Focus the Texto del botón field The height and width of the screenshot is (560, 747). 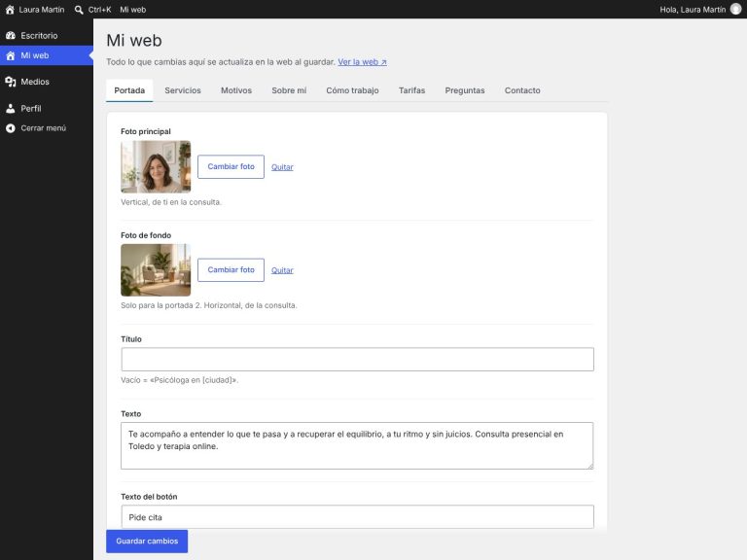point(357,517)
